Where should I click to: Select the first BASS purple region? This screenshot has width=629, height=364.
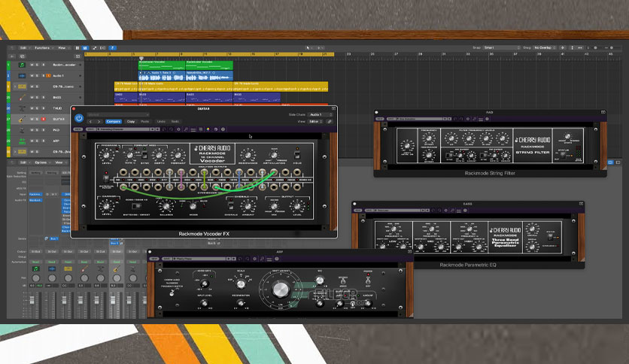(126, 98)
